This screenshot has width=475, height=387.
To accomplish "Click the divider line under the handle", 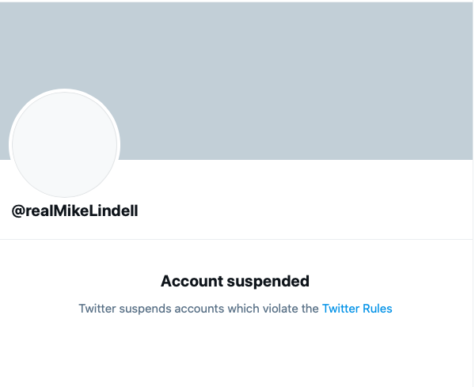I will coord(236,239).
